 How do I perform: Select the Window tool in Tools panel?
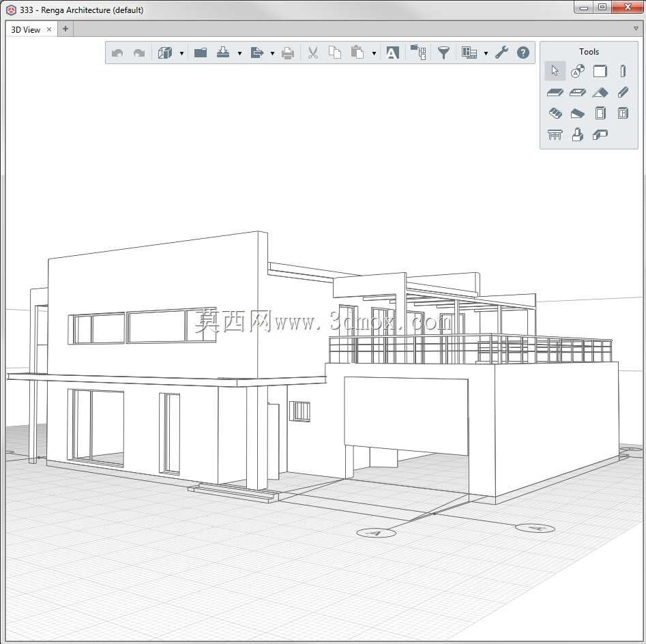(x=623, y=113)
